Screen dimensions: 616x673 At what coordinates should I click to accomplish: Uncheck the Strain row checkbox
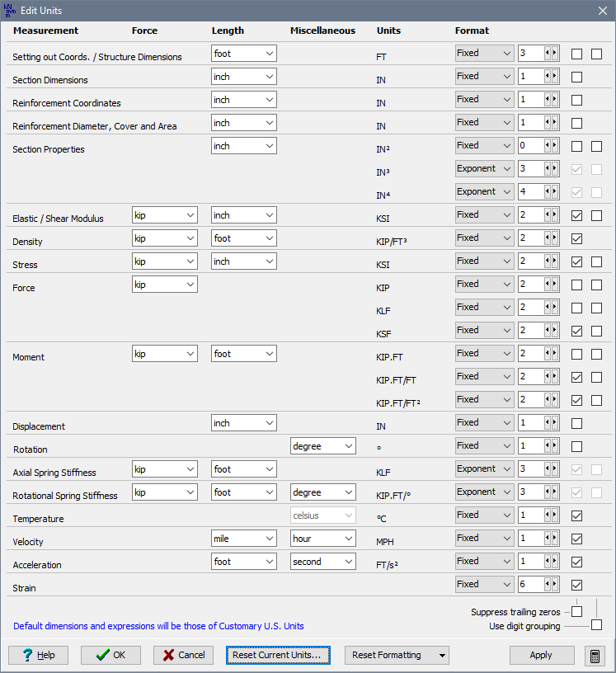577,586
